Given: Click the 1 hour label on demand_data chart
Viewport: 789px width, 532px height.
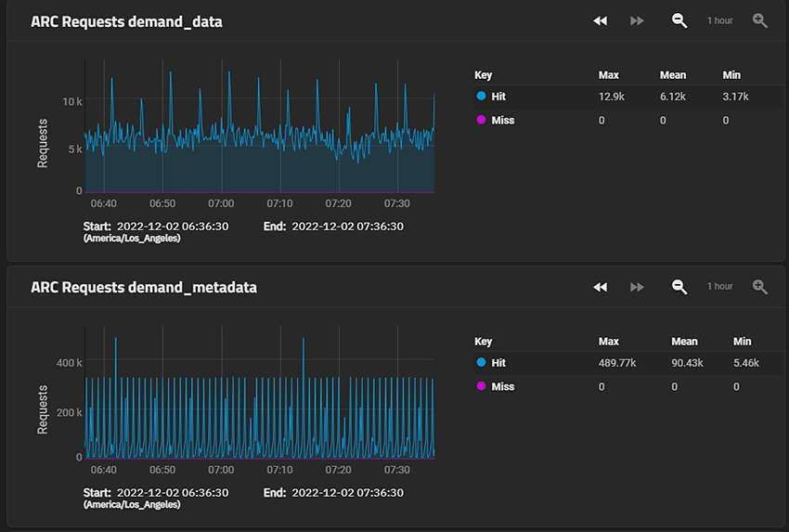Looking at the screenshot, I should 719,20.
